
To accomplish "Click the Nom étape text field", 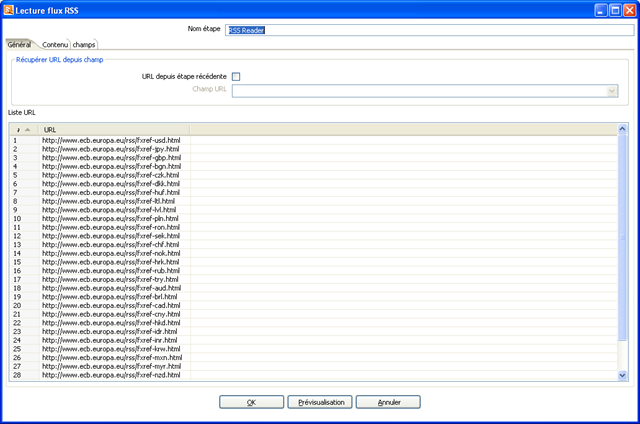I will pos(429,30).
